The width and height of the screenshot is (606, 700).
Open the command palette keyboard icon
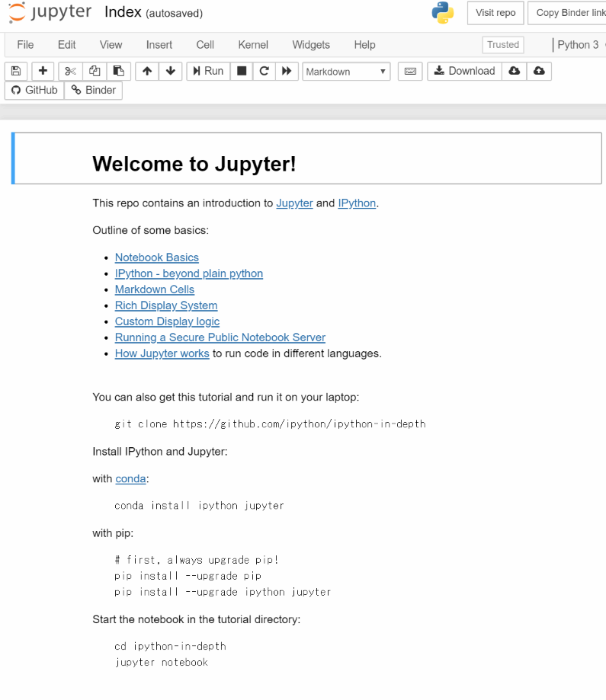(410, 71)
